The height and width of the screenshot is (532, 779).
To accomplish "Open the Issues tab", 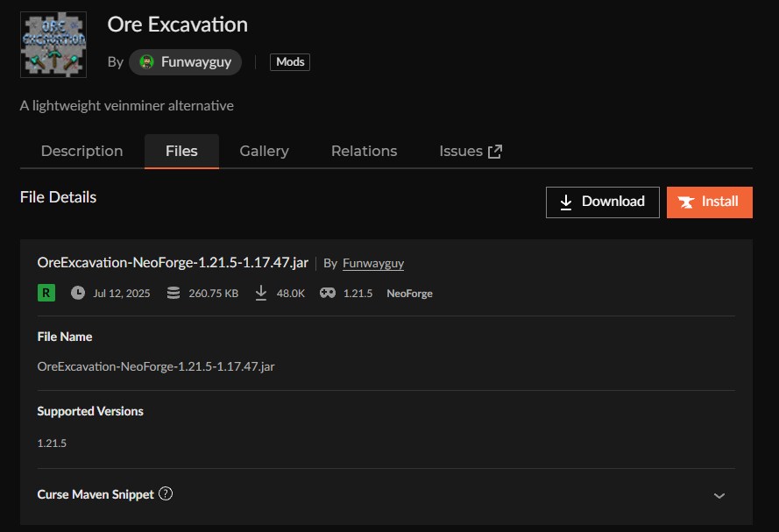I will (462, 151).
